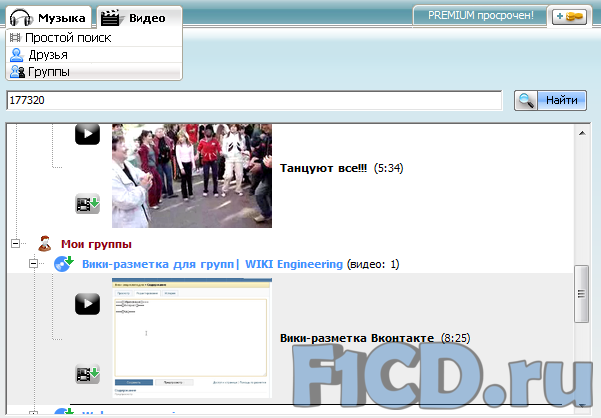This screenshot has height=418, width=601.
Task: Play the Танцуют все!!! video
Action: click(x=87, y=134)
